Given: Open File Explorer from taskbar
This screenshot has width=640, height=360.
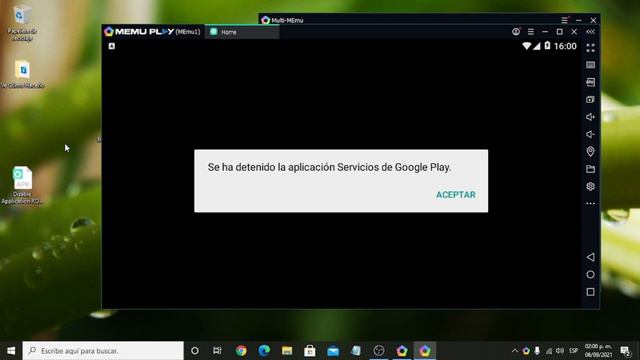Looking at the screenshot, I should [287, 351].
